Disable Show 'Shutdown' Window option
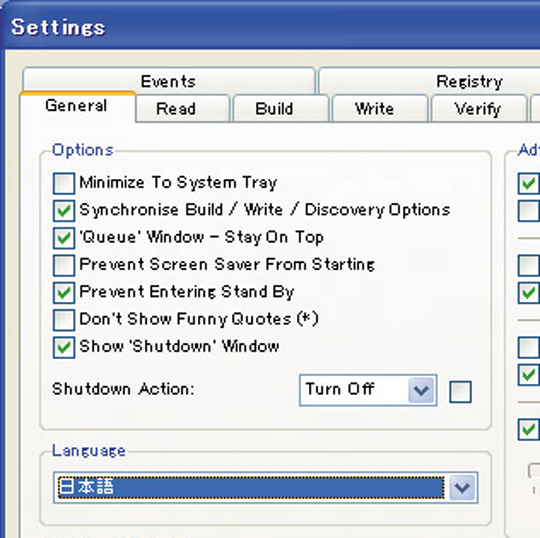The height and width of the screenshot is (538, 540). pos(64,347)
